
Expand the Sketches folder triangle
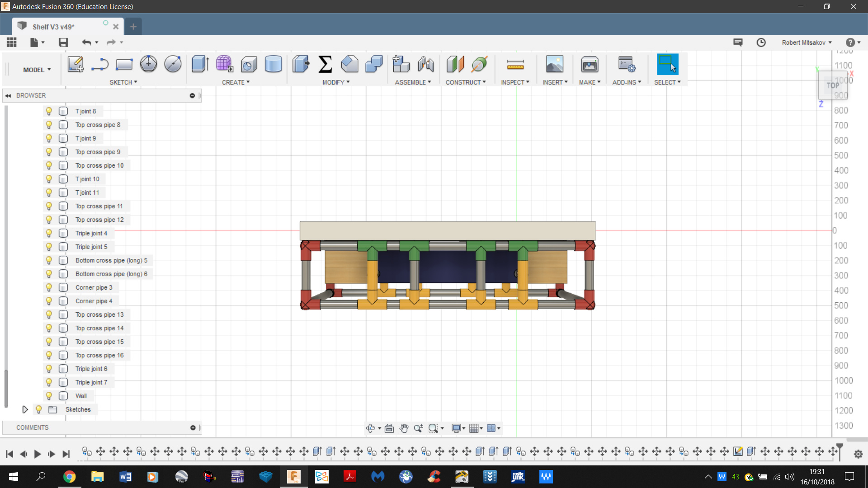coord(25,409)
